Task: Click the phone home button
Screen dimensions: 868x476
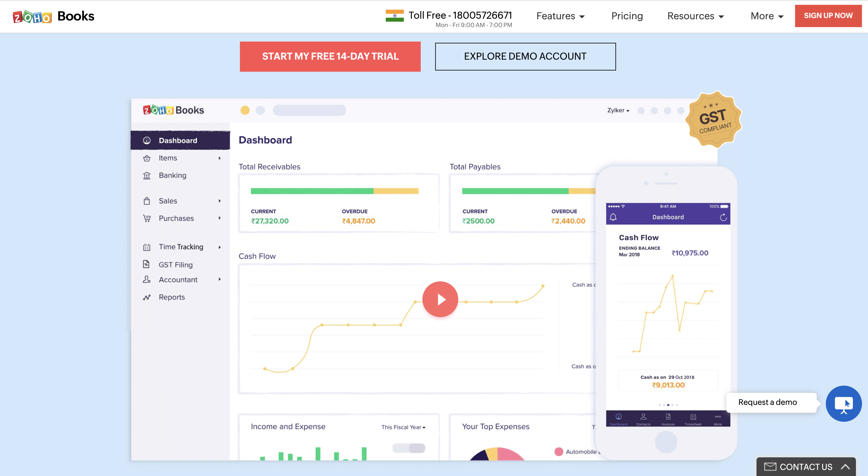Action: pos(666,442)
